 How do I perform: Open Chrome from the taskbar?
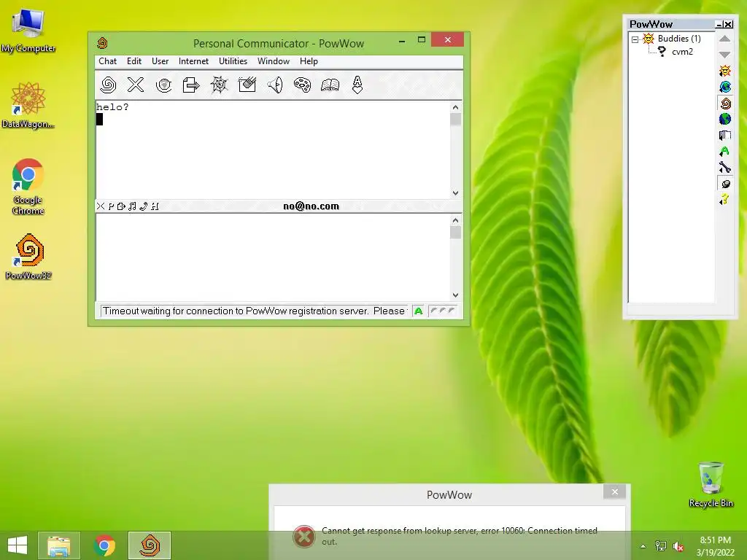tap(104, 545)
